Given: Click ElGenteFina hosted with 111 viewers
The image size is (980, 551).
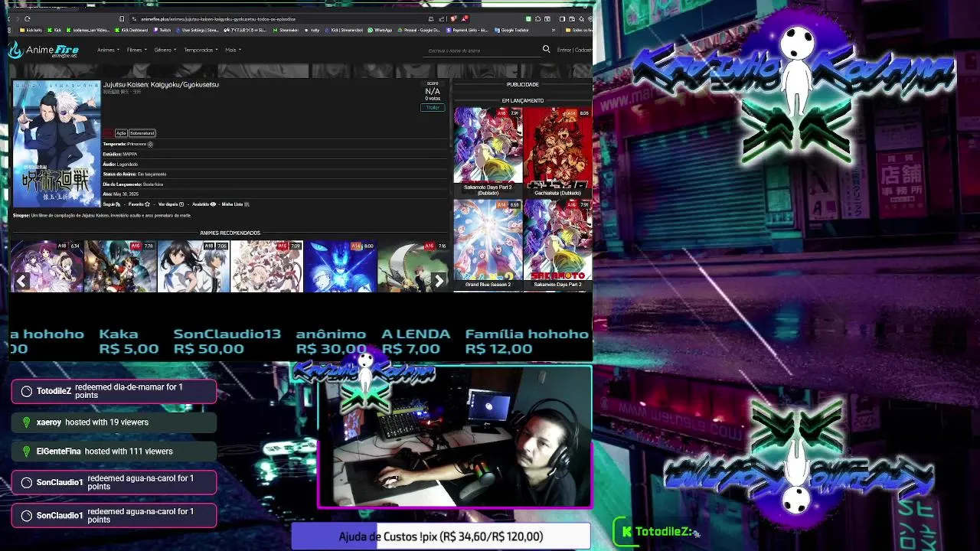Looking at the screenshot, I should pyautogui.click(x=114, y=451).
